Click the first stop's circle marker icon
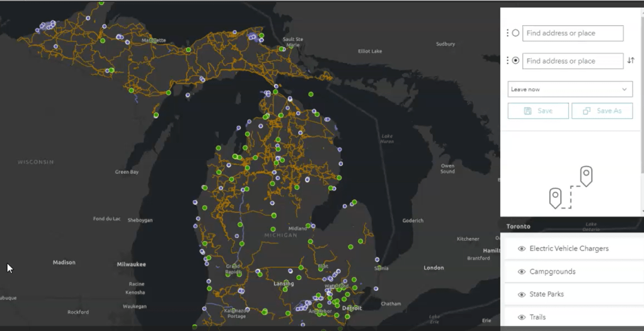644x331 pixels. click(516, 33)
